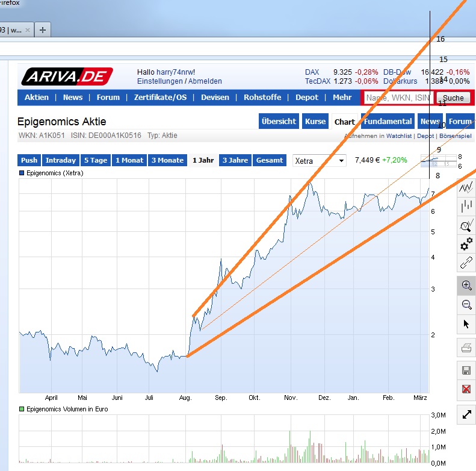Select the 3 Monate chart period
The width and height of the screenshot is (476, 471).
coord(167,160)
